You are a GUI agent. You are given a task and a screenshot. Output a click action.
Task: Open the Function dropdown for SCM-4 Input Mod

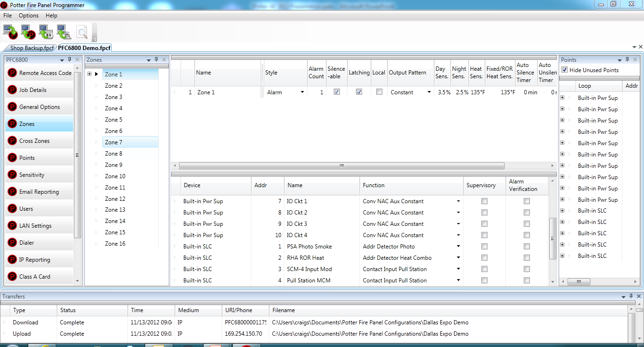458,269
